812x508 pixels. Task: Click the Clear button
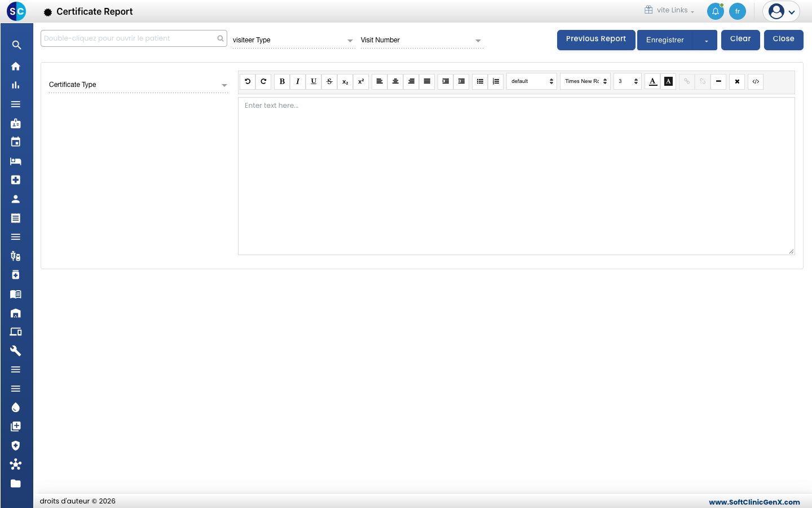[x=740, y=40]
